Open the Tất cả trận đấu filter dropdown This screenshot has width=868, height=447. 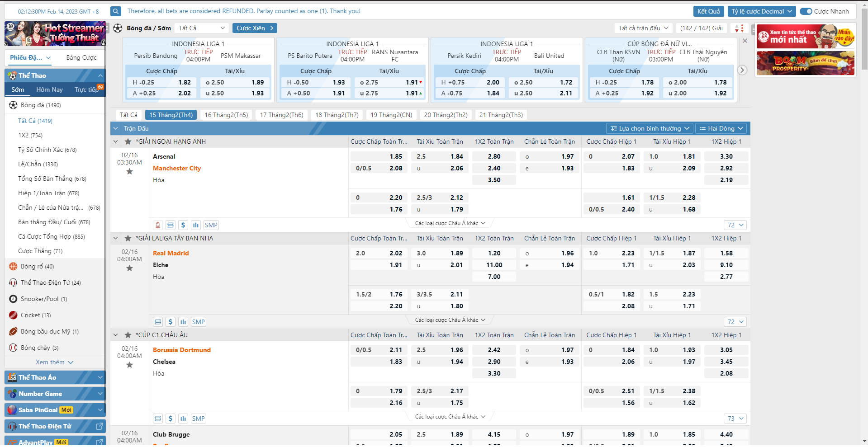pos(643,28)
